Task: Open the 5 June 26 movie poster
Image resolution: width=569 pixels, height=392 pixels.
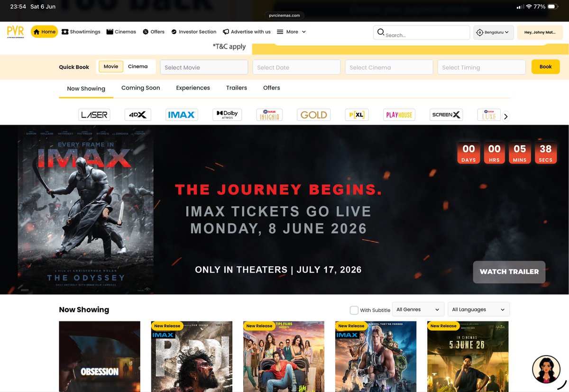Action: (468, 356)
